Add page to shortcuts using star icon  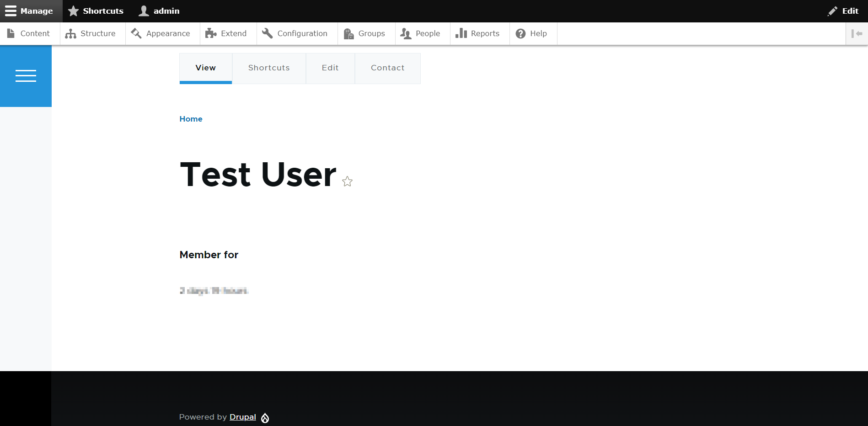pyautogui.click(x=348, y=181)
